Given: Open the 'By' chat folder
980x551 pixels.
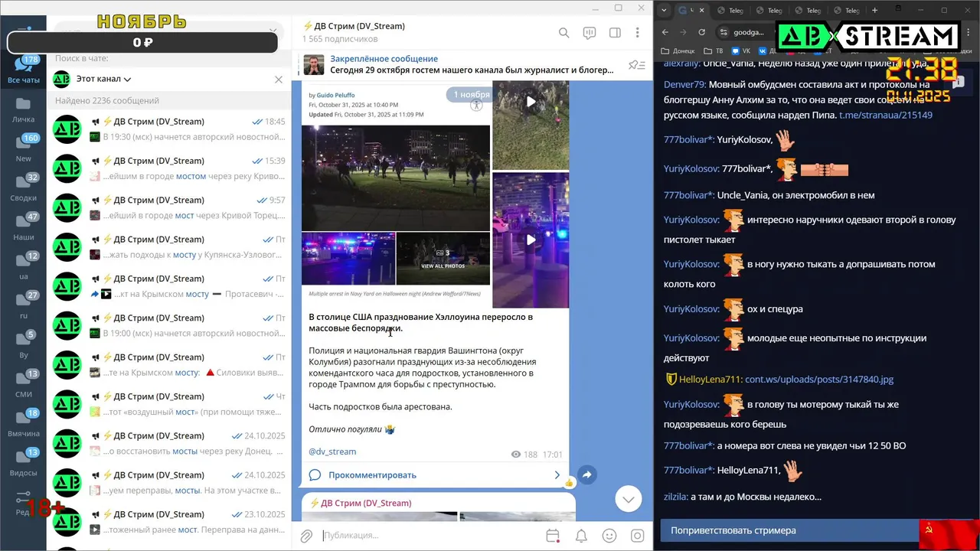Looking at the screenshot, I should pyautogui.click(x=24, y=345).
